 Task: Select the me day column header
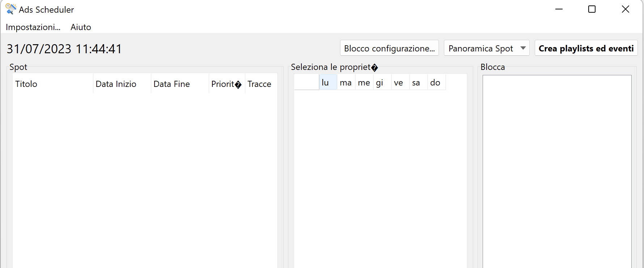[x=364, y=83]
